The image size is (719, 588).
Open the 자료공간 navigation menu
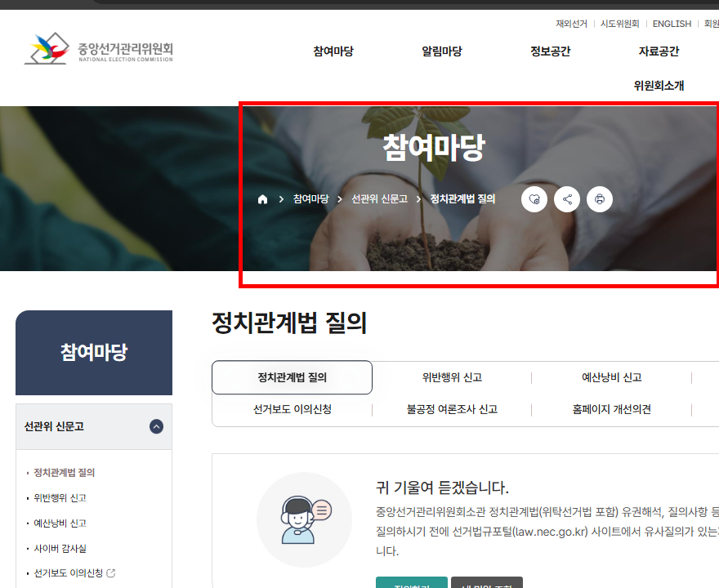pos(659,51)
